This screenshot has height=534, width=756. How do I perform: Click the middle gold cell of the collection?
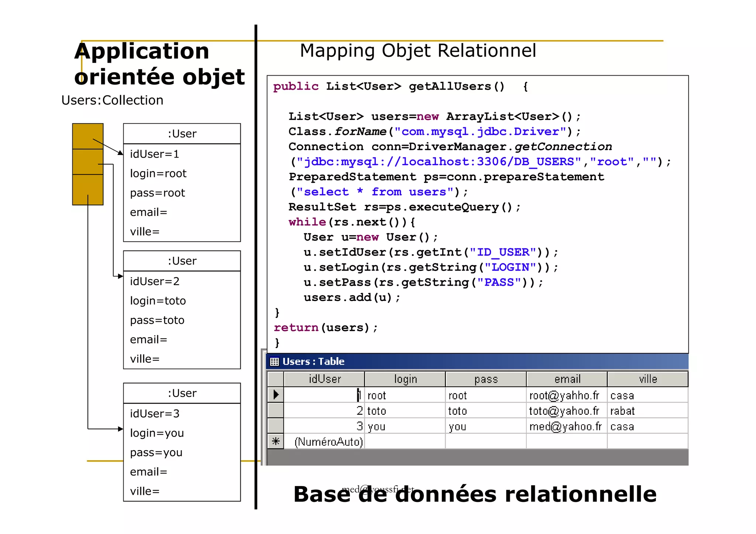pyautogui.click(x=88, y=162)
